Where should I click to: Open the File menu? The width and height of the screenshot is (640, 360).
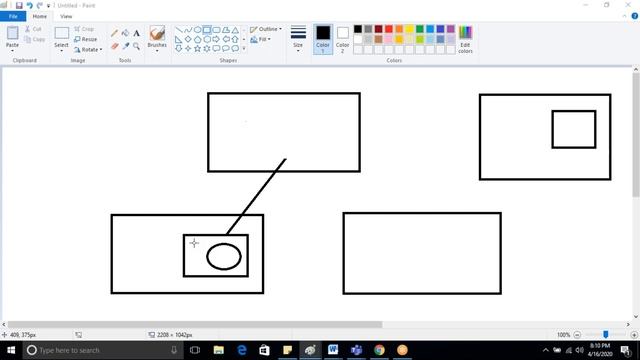(x=13, y=16)
